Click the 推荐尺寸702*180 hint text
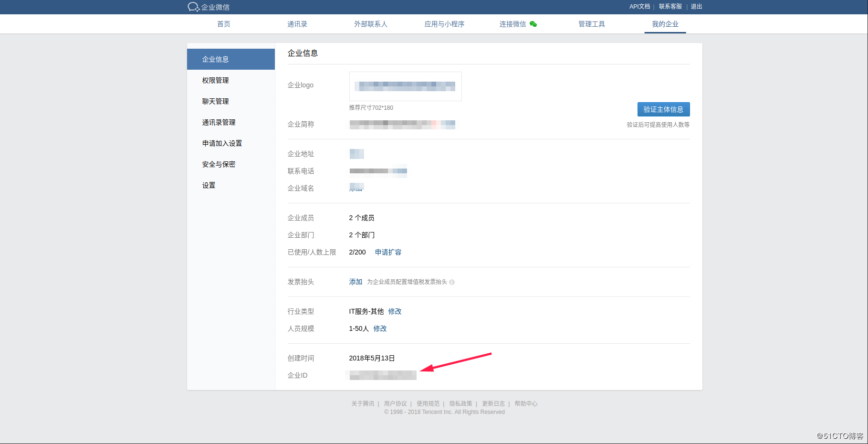Viewport: 868px width, 444px height. pos(371,108)
